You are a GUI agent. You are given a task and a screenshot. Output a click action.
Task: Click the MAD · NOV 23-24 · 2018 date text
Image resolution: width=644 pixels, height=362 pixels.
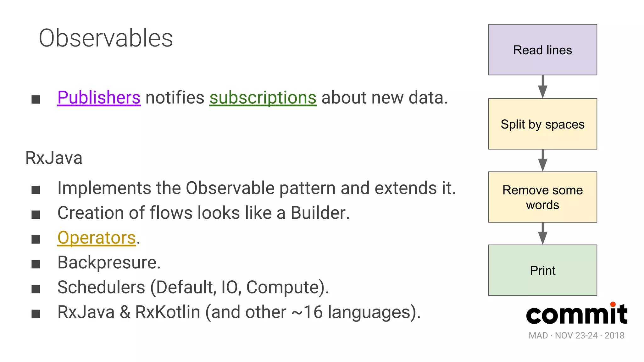pos(576,336)
